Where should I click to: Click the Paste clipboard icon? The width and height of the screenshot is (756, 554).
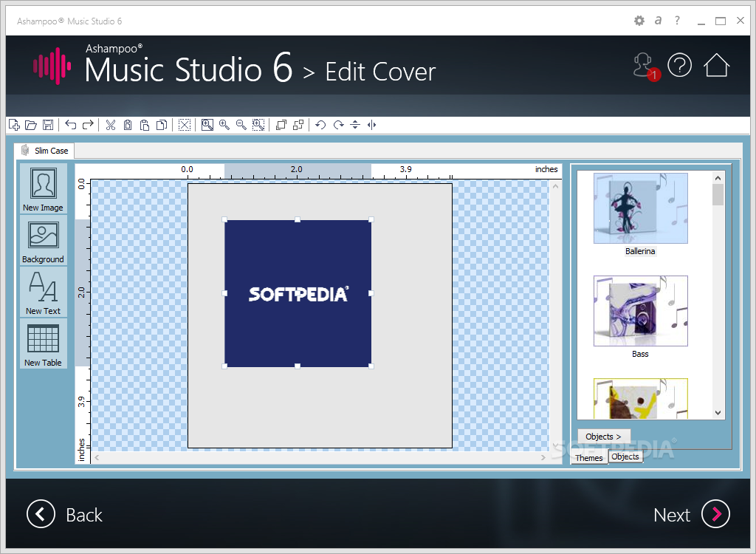tap(144, 125)
